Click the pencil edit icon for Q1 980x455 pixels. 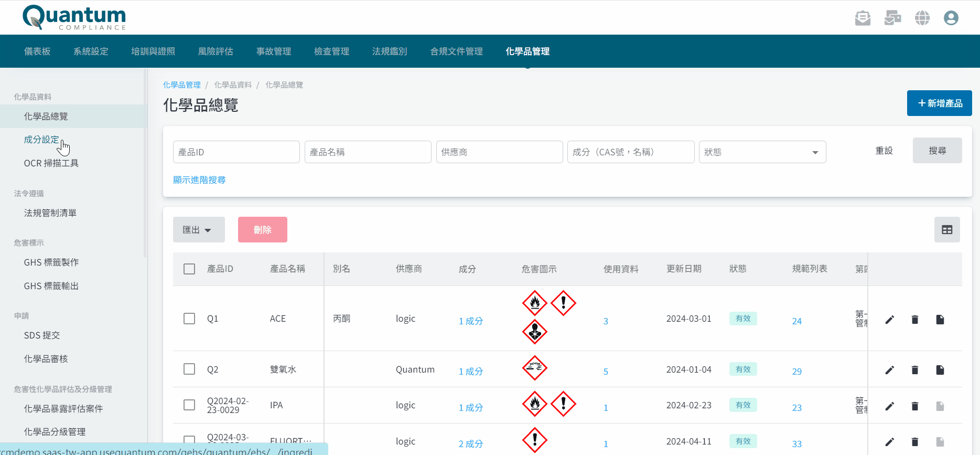(x=889, y=320)
